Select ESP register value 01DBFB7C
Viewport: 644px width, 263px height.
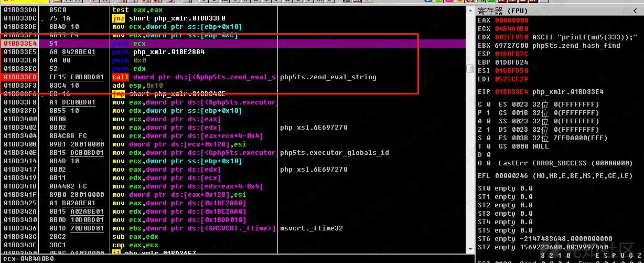511,54
